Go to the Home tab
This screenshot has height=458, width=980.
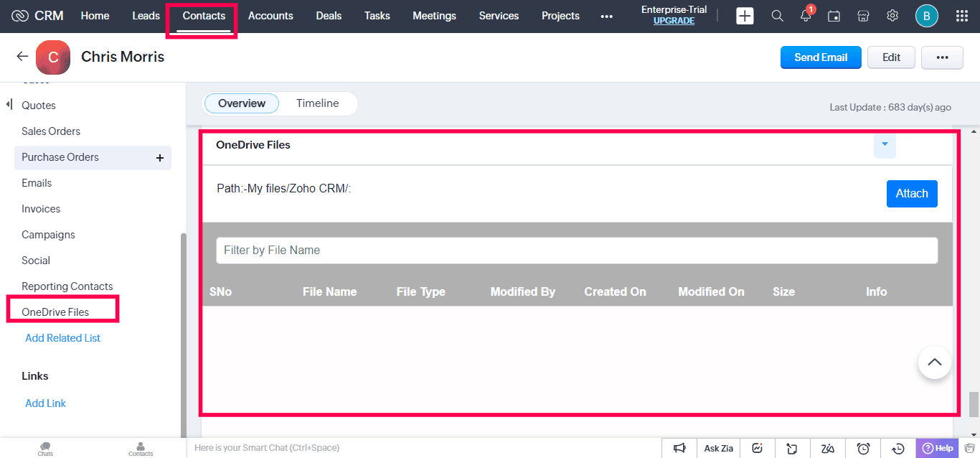(x=95, y=16)
